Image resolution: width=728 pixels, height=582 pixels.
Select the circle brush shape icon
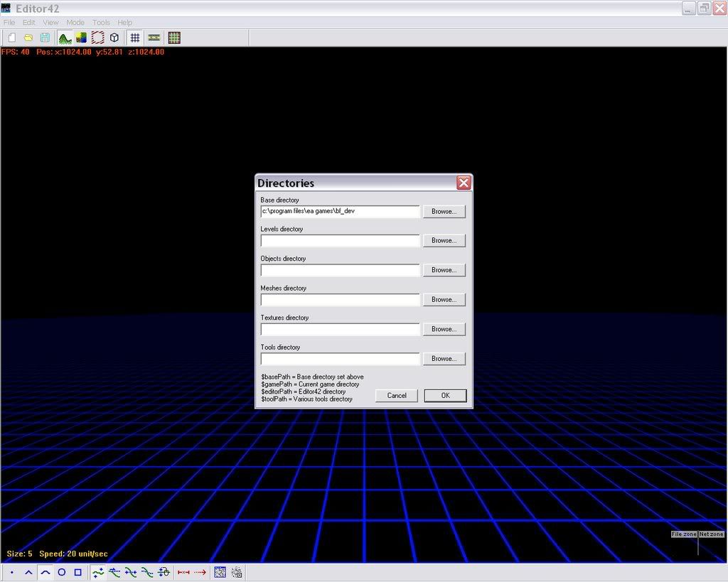pos(62,572)
